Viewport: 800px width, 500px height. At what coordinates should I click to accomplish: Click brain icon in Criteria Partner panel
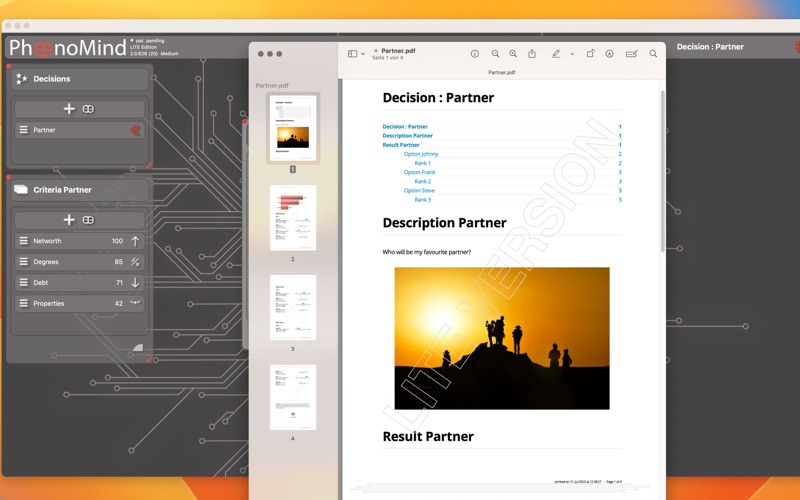(88, 219)
